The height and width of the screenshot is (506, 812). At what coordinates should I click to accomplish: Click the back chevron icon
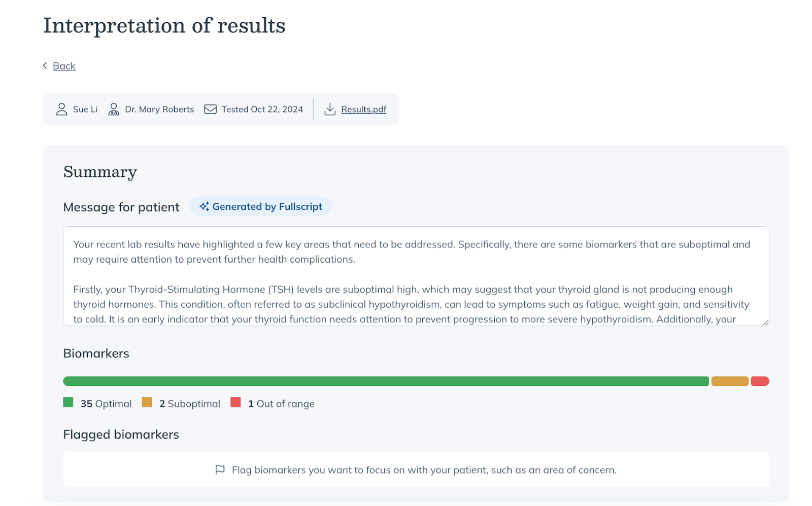[45, 65]
